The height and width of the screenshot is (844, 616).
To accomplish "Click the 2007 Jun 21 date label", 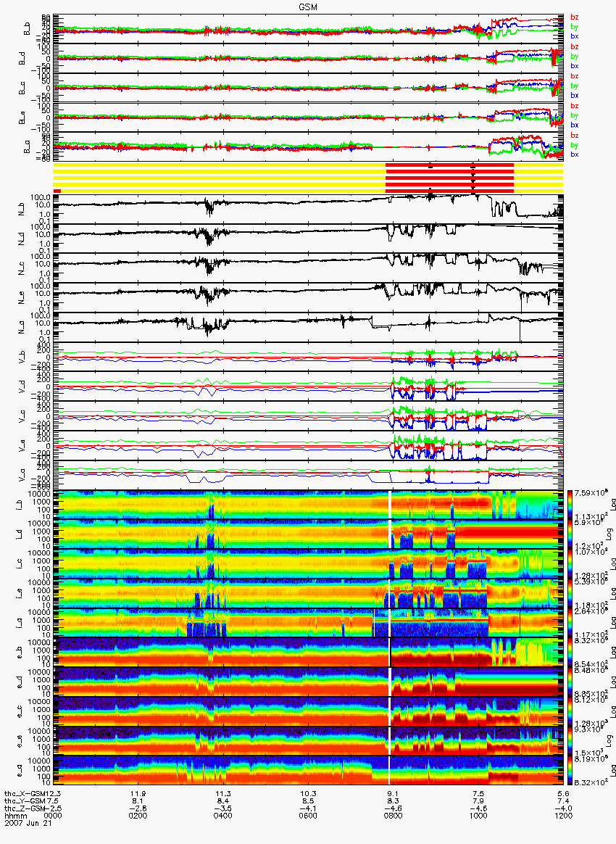I will [x=28, y=823].
